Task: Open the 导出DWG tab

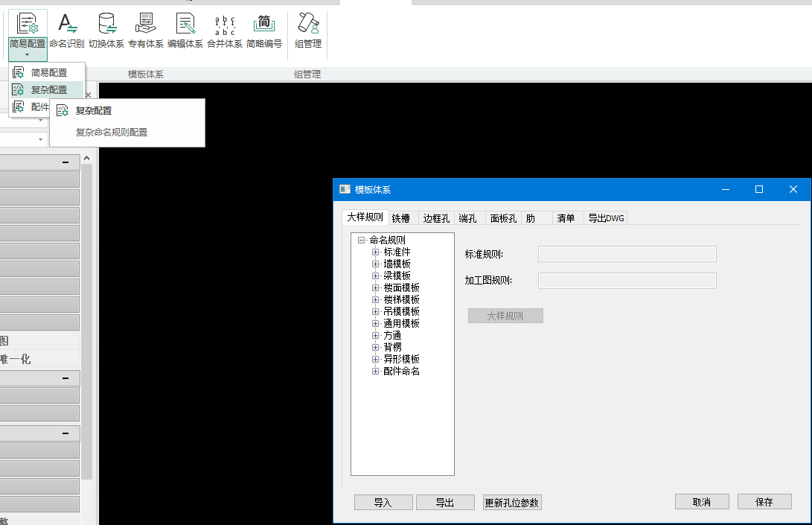Action: [606, 218]
